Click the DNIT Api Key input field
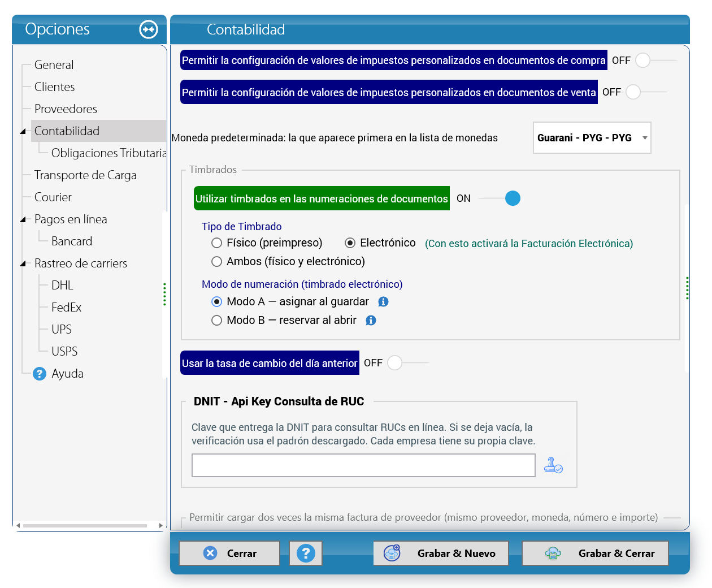 point(363,465)
